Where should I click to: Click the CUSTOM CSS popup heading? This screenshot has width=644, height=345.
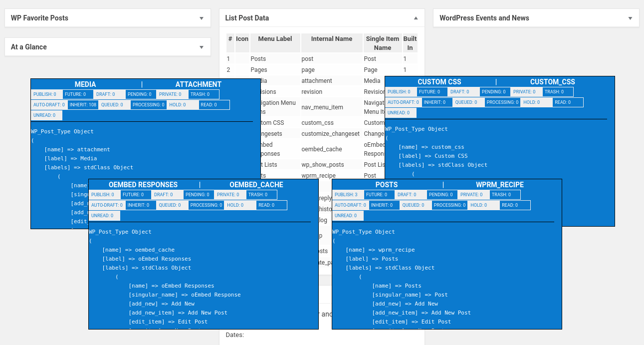[439, 82]
